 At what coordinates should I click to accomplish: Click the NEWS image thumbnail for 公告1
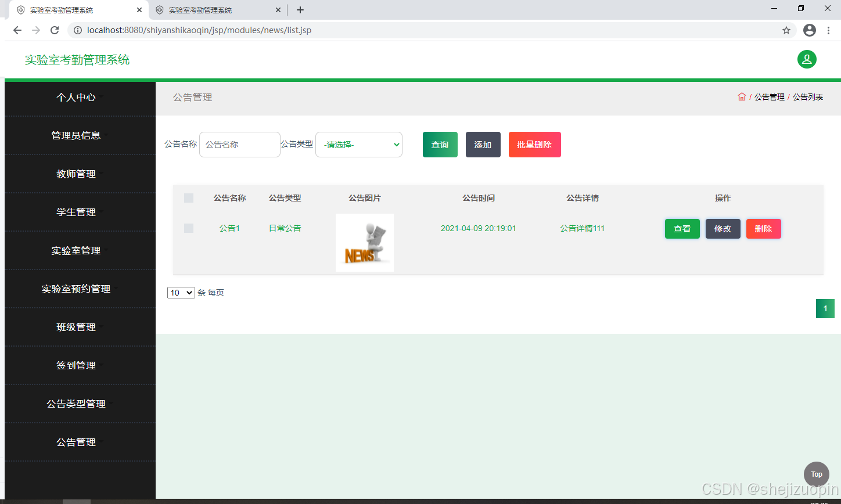[364, 242]
